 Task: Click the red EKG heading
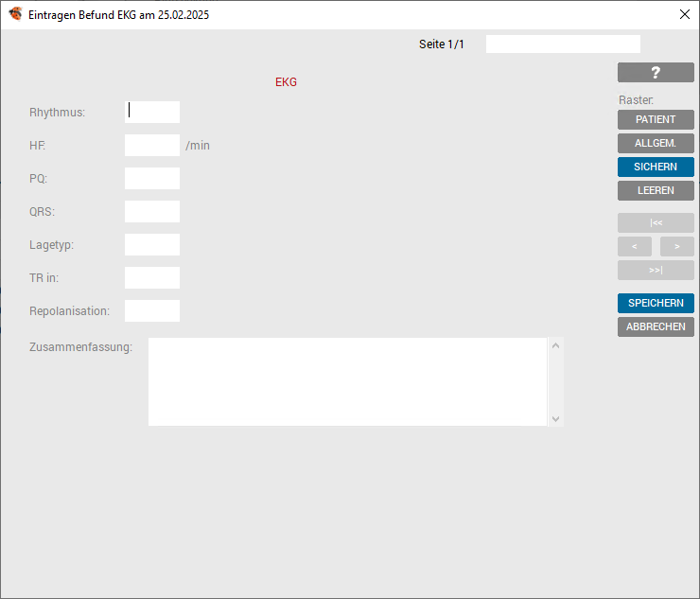286,82
